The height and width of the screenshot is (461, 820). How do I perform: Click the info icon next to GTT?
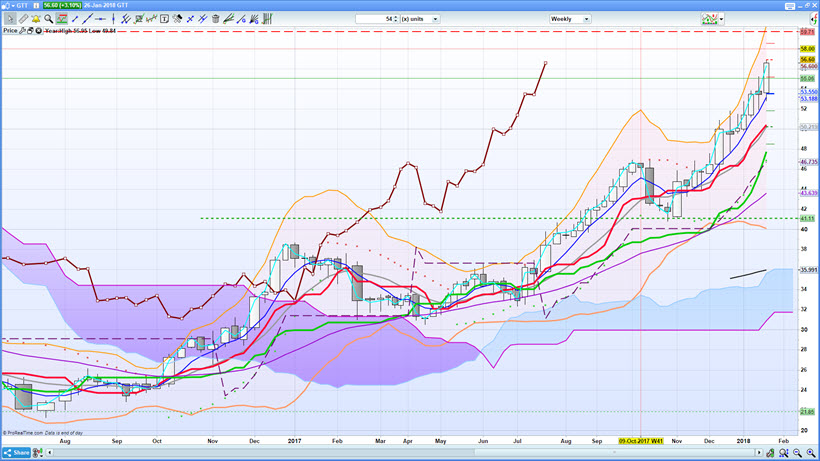(x=36, y=5)
